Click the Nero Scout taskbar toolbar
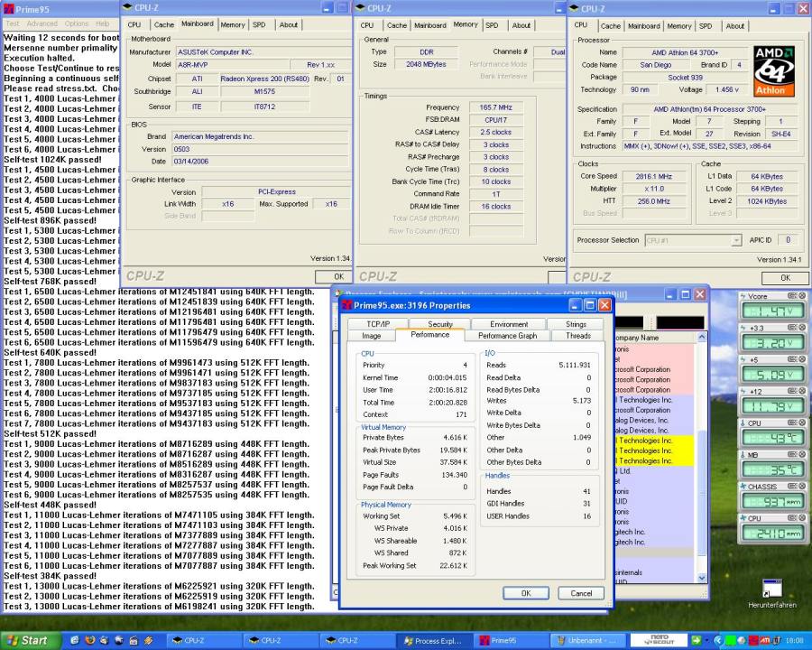This screenshot has width=812, height=650. point(660,640)
